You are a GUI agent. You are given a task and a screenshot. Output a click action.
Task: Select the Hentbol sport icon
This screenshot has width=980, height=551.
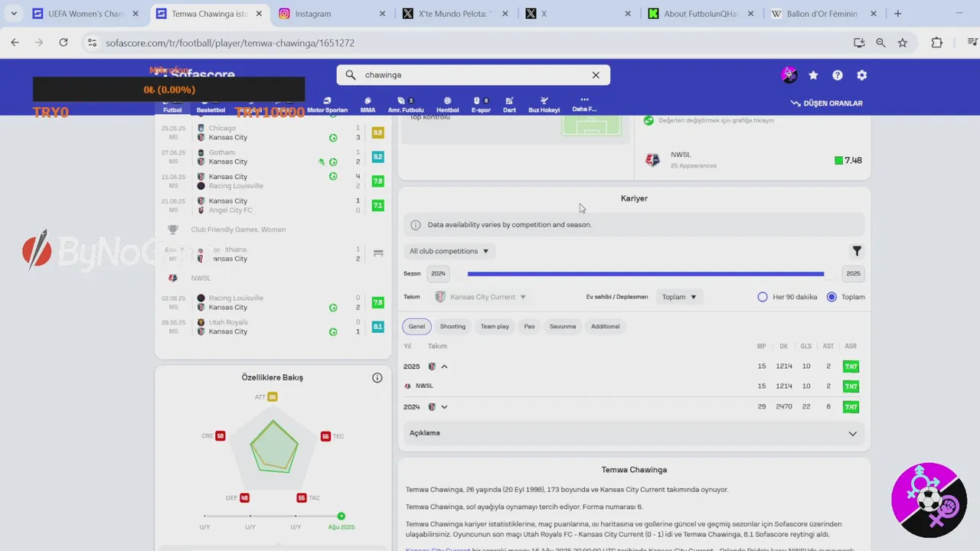point(448,105)
